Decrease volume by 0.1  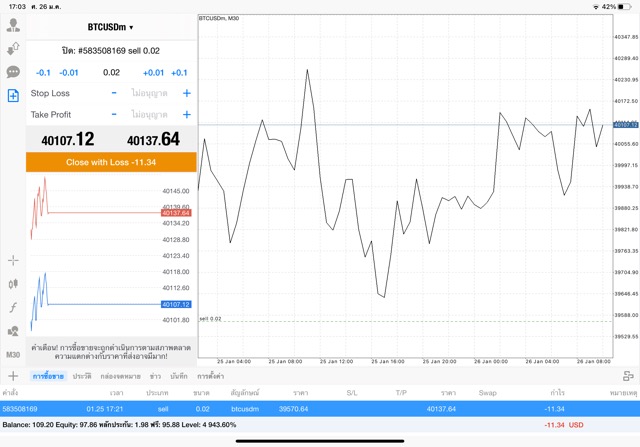(43, 73)
